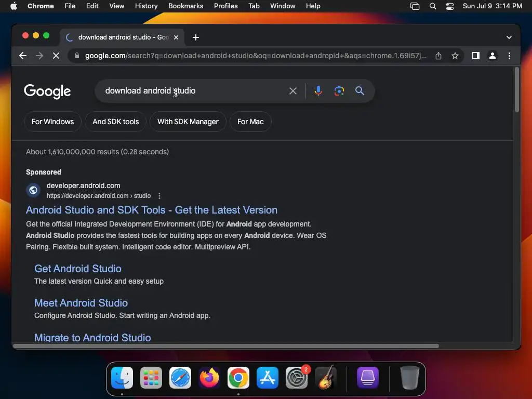
Task: Open System Settings from the Dock
Action: (297, 378)
